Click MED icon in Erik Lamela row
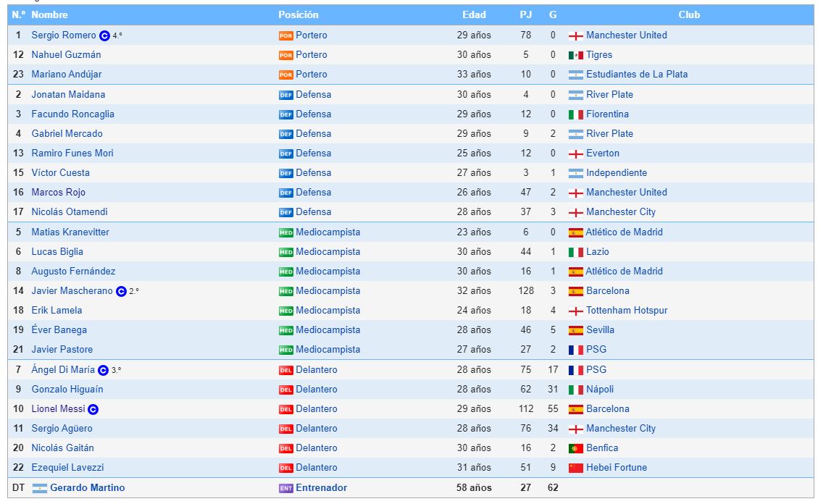 tap(286, 311)
